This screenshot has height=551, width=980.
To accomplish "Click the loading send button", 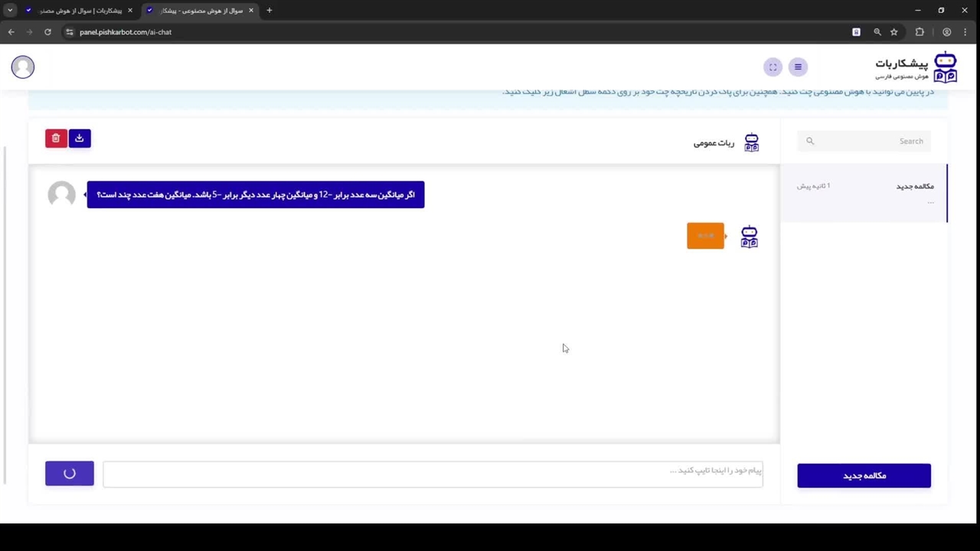I will [x=70, y=474].
